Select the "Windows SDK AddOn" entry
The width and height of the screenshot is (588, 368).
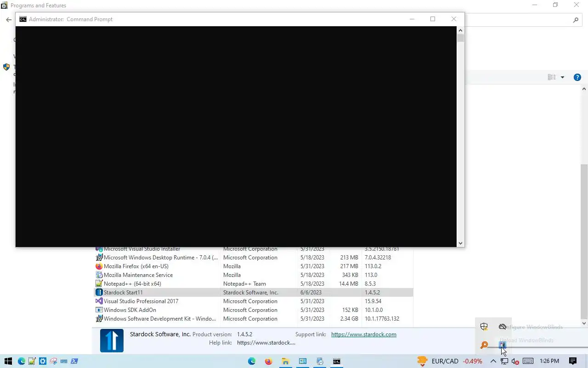tap(130, 310)
